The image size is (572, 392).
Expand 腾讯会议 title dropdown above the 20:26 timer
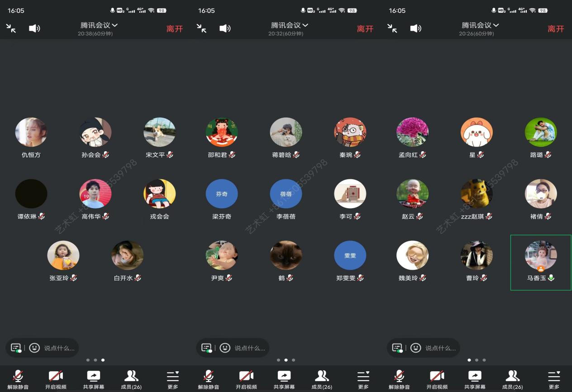pyautogui.click(x=480, y=25)
